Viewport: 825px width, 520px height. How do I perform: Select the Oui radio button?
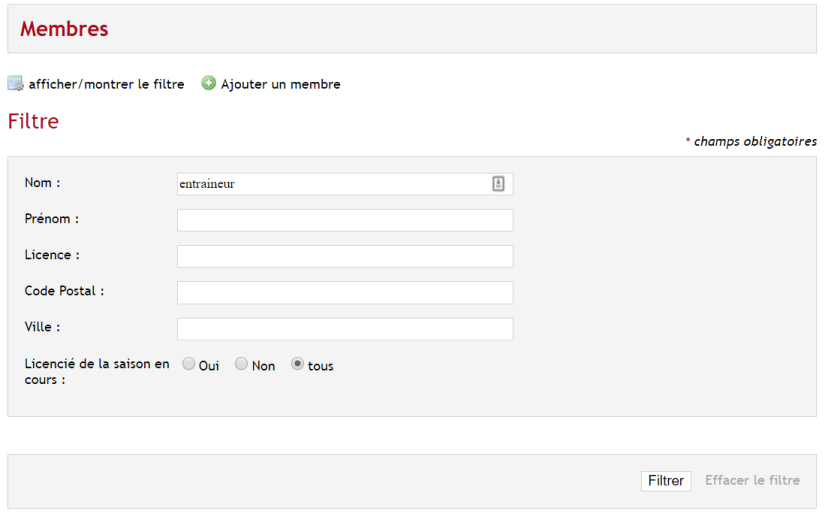tap(188, 364)
